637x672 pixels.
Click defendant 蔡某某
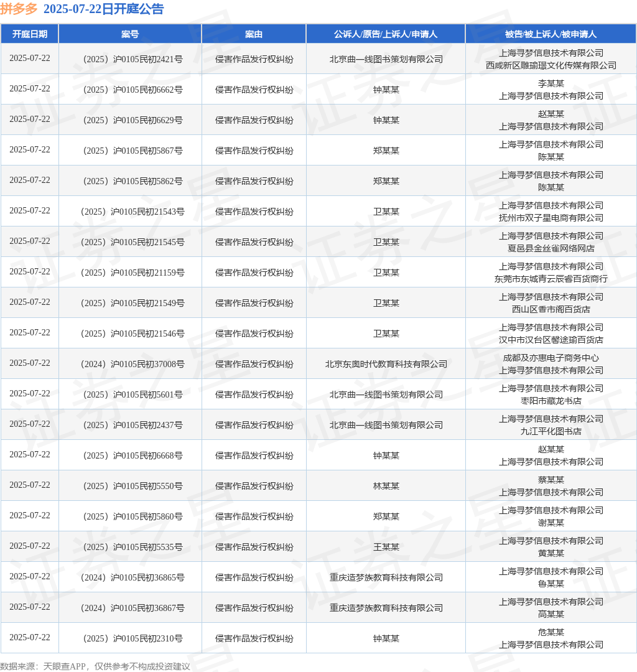tap(551, 480)
